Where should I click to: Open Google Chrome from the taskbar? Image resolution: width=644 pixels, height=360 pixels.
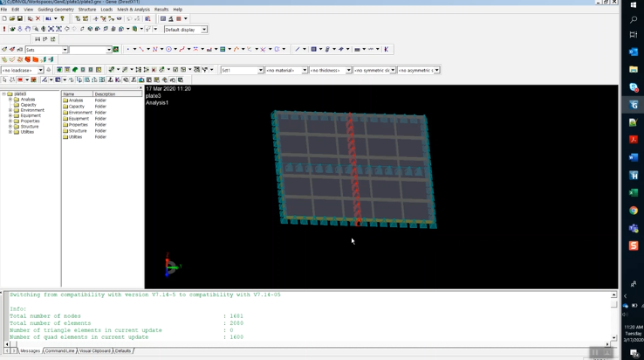tap(634, 211)
